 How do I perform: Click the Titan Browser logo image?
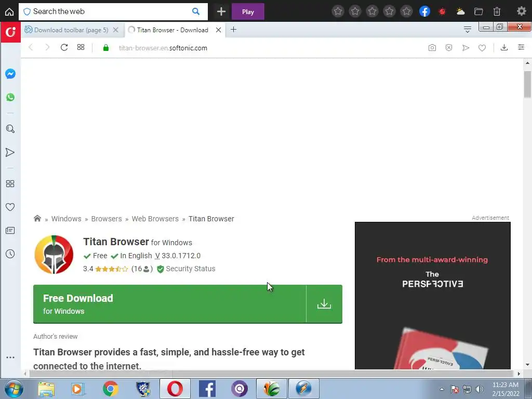click(54, 255)
